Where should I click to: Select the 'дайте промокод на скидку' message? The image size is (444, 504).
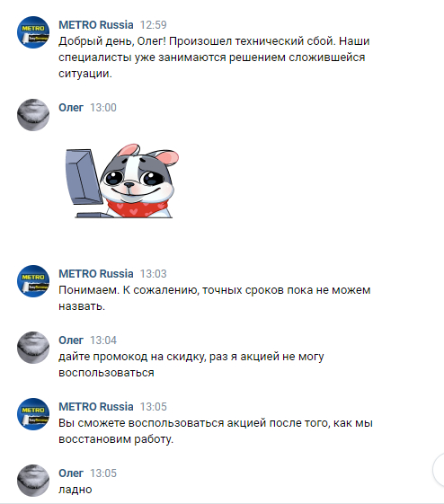coord(191,365)
